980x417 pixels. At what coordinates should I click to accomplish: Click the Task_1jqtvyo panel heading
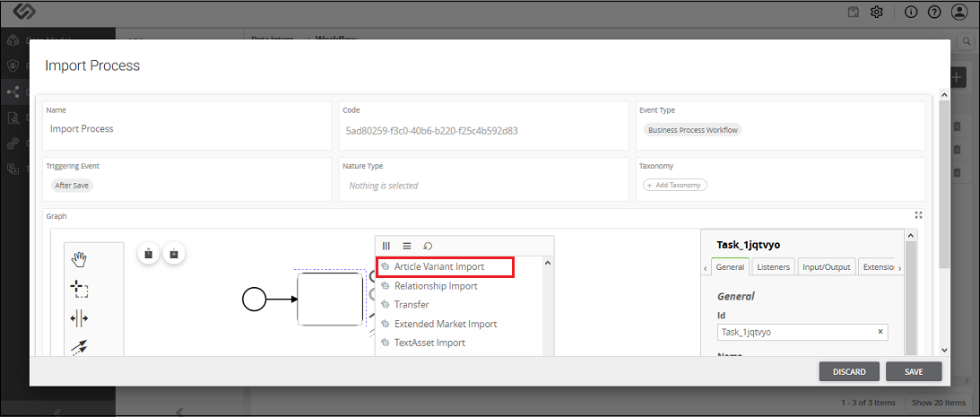(x=750, y=245)
